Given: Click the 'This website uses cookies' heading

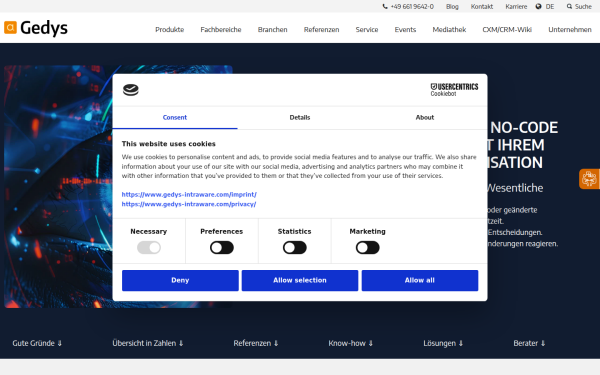Looking at the screenshot, I should coord(169,144).
